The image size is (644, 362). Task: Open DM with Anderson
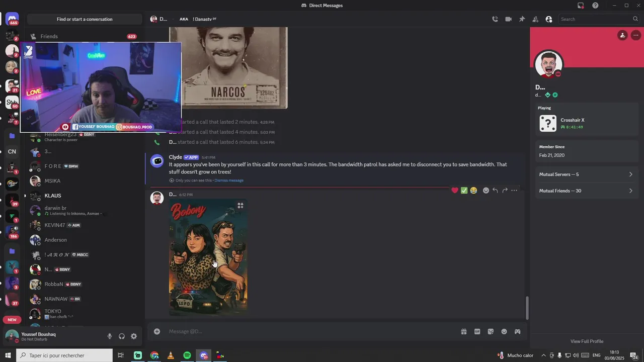84,240
